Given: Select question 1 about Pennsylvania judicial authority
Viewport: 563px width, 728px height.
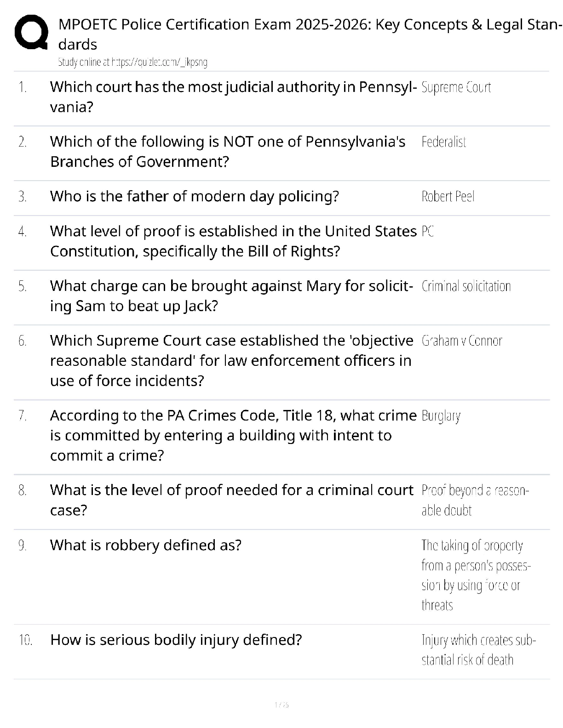Looking at the screenshot, I should point(233,97).
